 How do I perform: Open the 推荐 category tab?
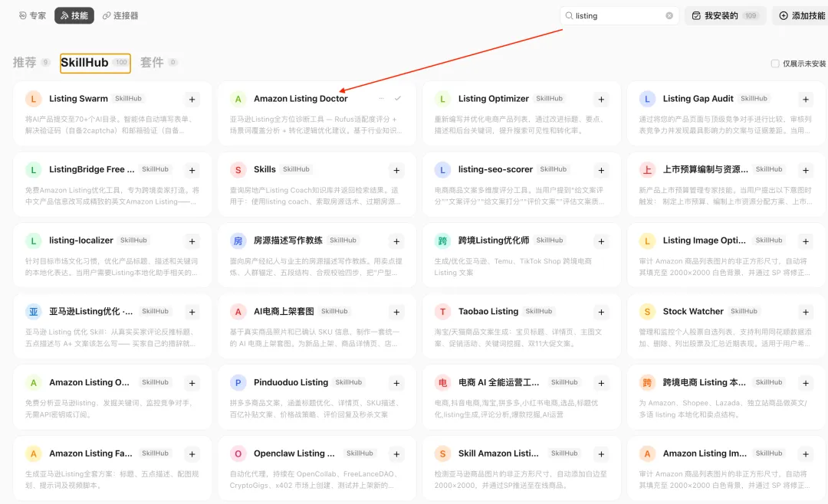pos(31,62)
